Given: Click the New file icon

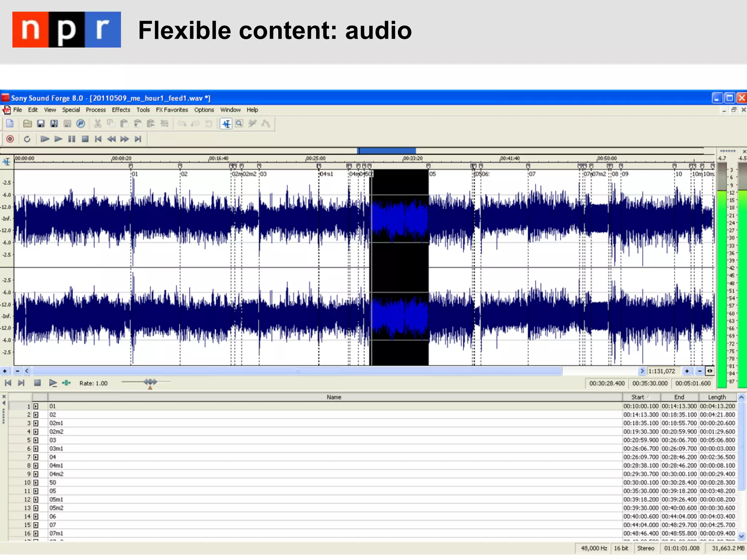Looking at the screenshot, I should pos(10,124).
